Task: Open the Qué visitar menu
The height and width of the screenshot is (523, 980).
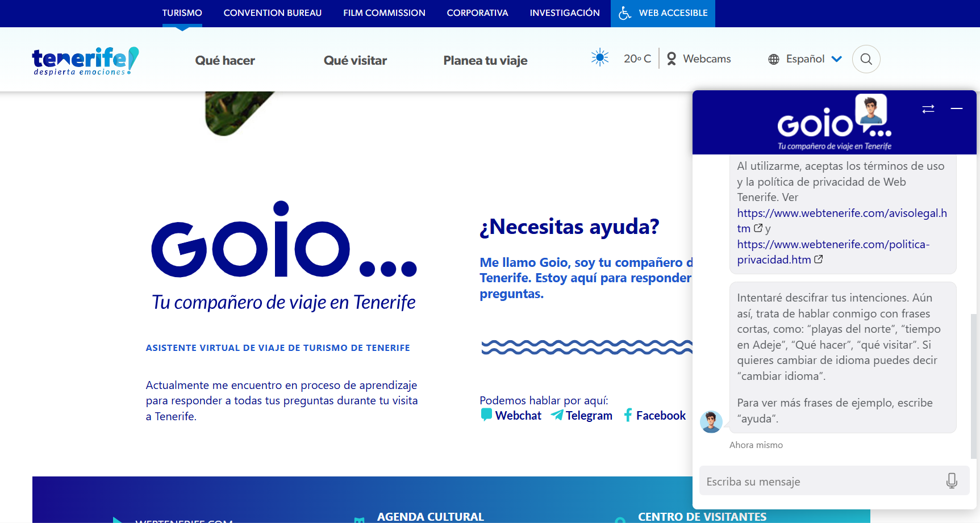Action: 355,60
